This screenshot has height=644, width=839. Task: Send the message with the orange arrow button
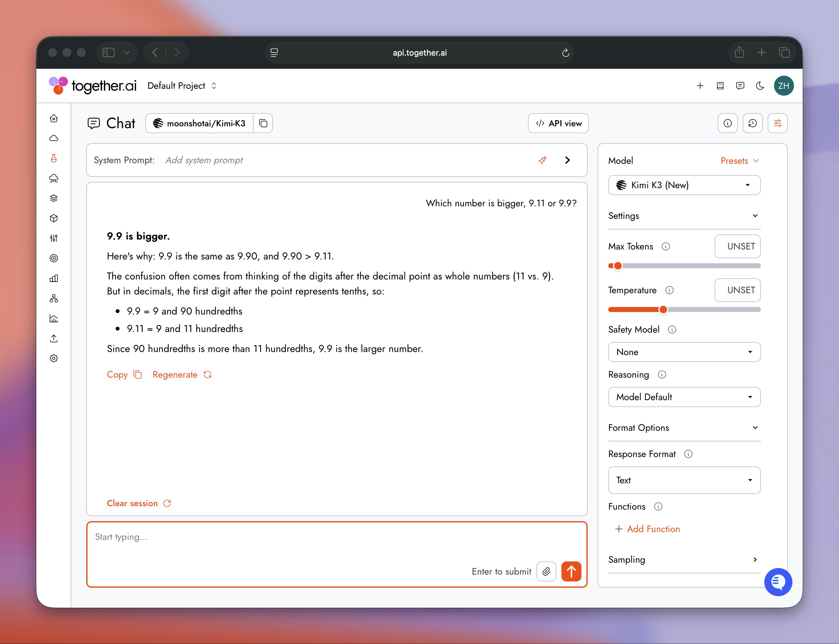(x=571, y=571)
